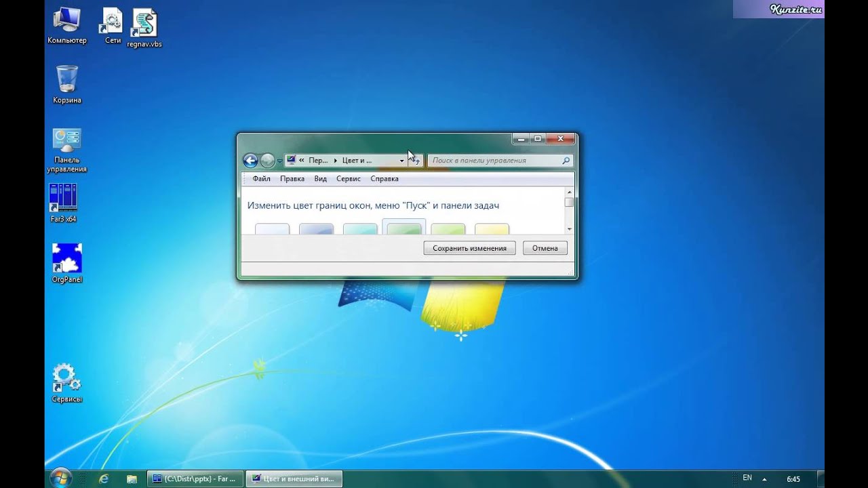Click the greyed Forward navigation arrow
This screenshot has height=488, width=868.
coord(267,161)
